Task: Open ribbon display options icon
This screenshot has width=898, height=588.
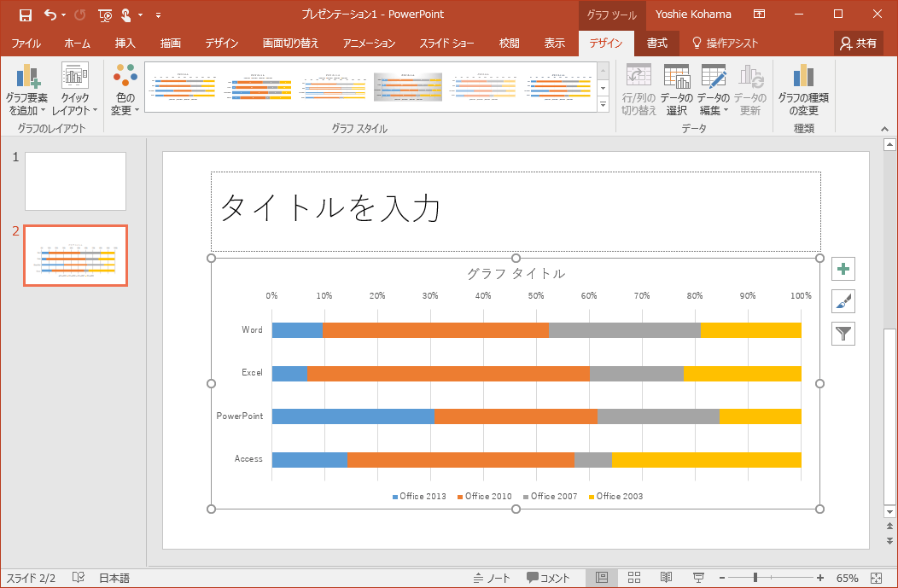Action: (x=760, y=15)
